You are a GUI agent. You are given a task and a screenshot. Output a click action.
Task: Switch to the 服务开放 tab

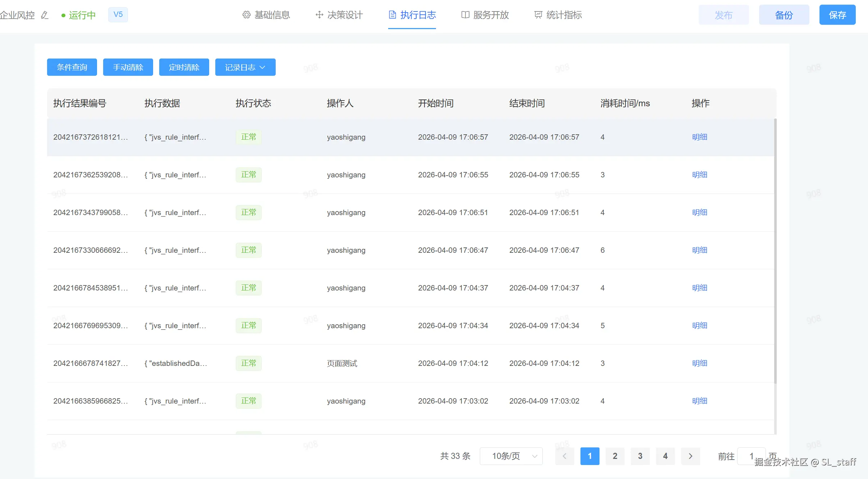coord(491,15)
